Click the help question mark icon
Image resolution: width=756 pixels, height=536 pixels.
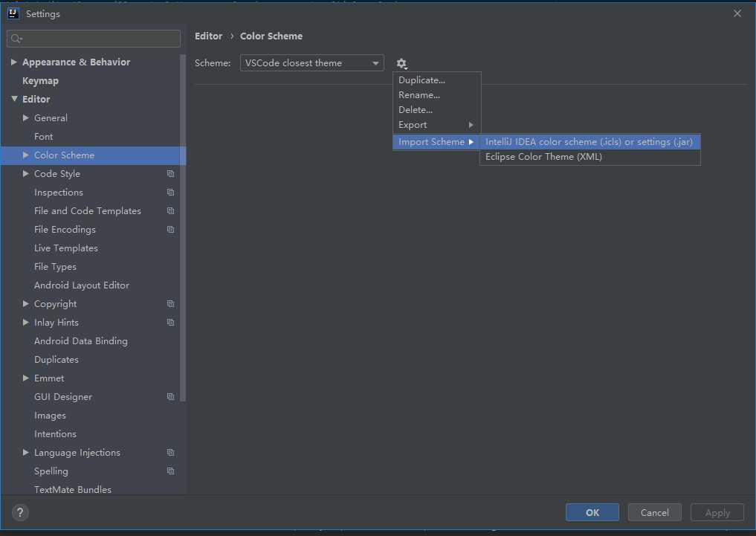pos(20,512)
